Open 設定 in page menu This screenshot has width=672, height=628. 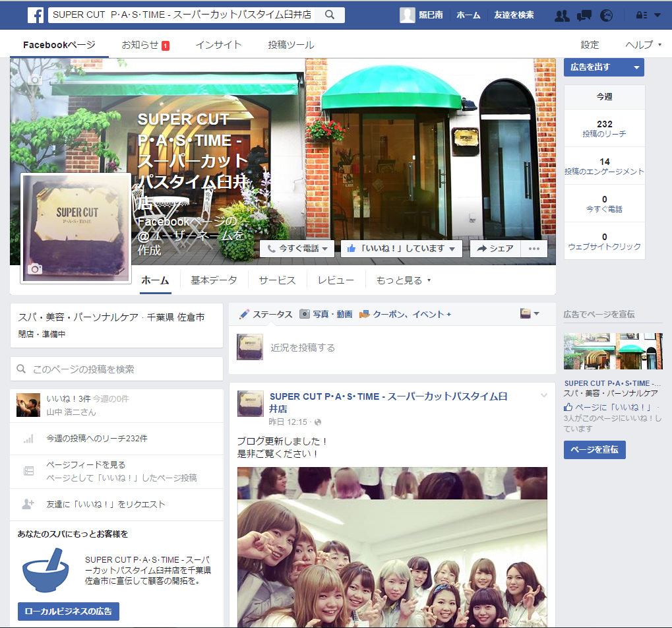[590, 45]
